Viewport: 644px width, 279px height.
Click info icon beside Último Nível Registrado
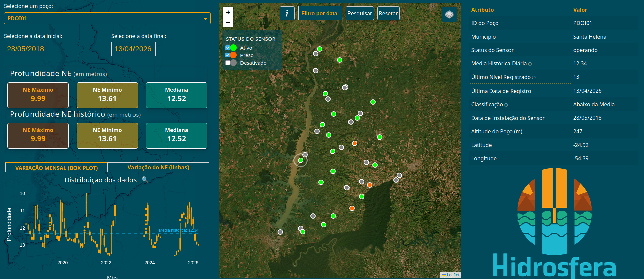[534, 78]
